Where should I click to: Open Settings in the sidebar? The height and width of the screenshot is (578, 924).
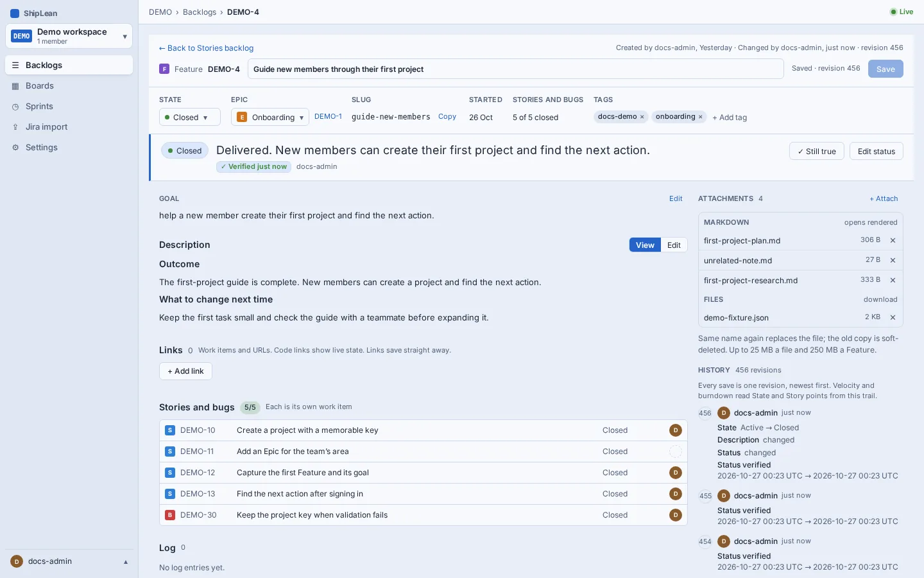click(x=69, y=147)
